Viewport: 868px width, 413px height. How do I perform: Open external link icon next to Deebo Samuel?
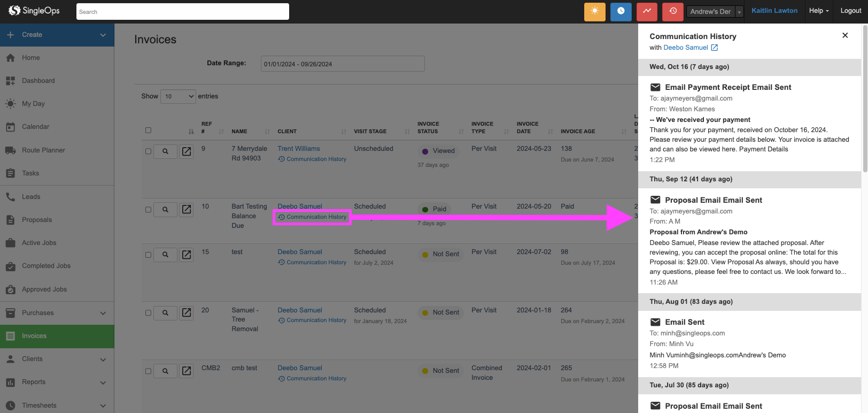715,48
